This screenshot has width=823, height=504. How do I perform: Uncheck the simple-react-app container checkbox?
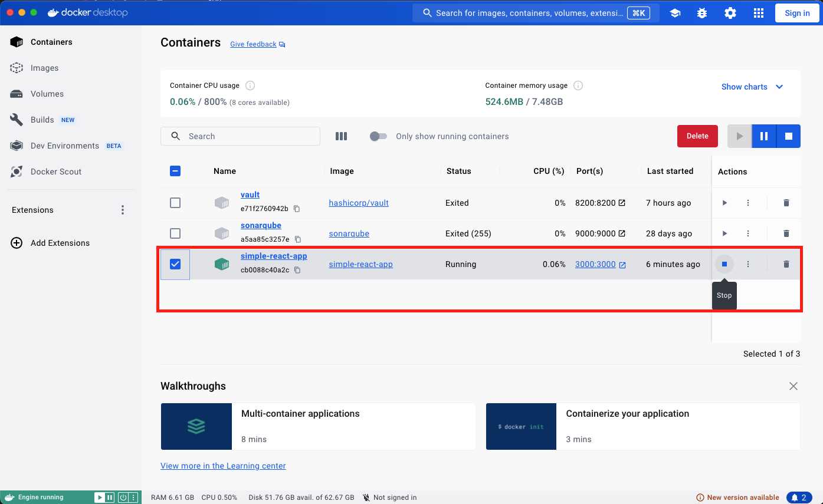(x=175, y=264)
